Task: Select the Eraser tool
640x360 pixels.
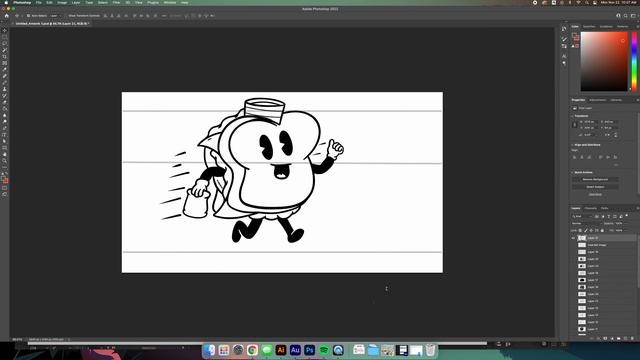Action: (4, 102)
